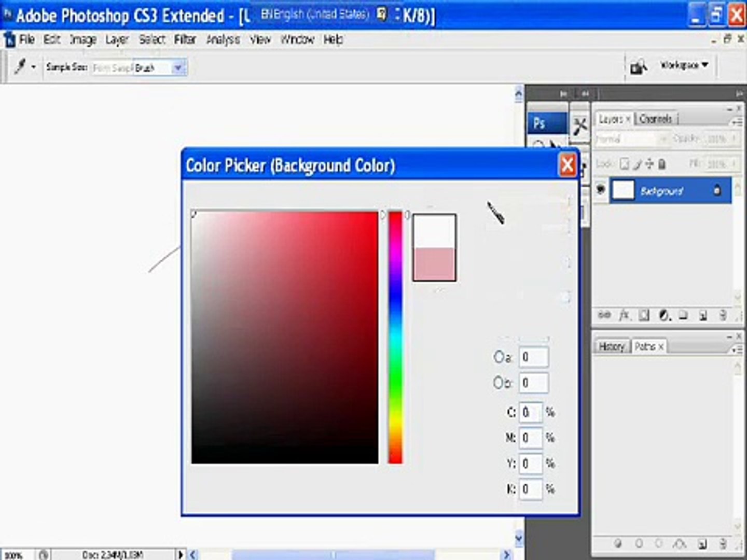This screenshot has width=747, height=560.
Task: Select the Background layer thumbnail
Action: 623,190
